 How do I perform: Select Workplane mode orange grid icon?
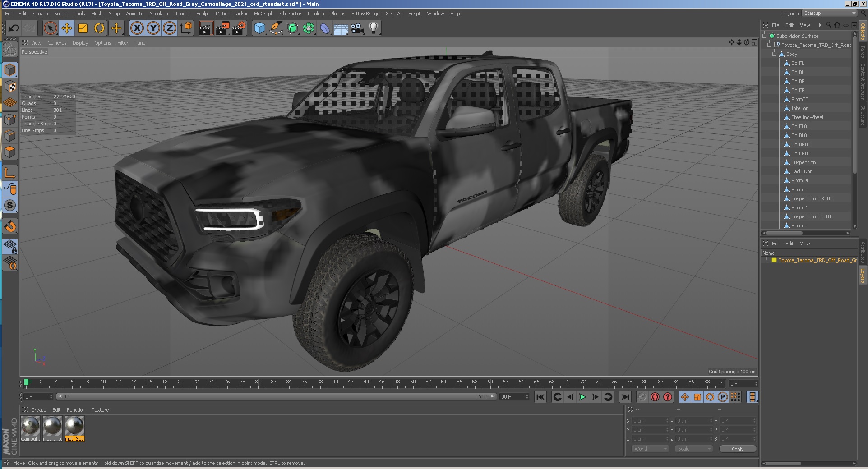pyautogui.click(x=10, y=103)
